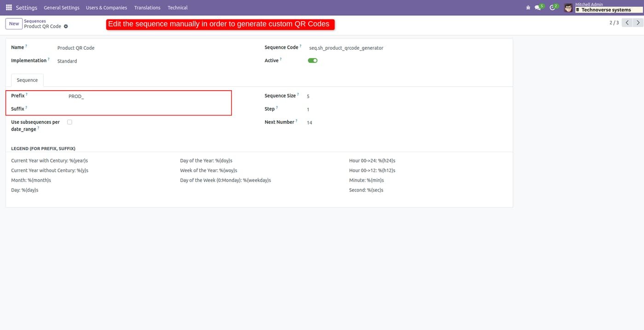Open the Technical menu
This screenshot has width=644, height=330.
pos(178,8)
